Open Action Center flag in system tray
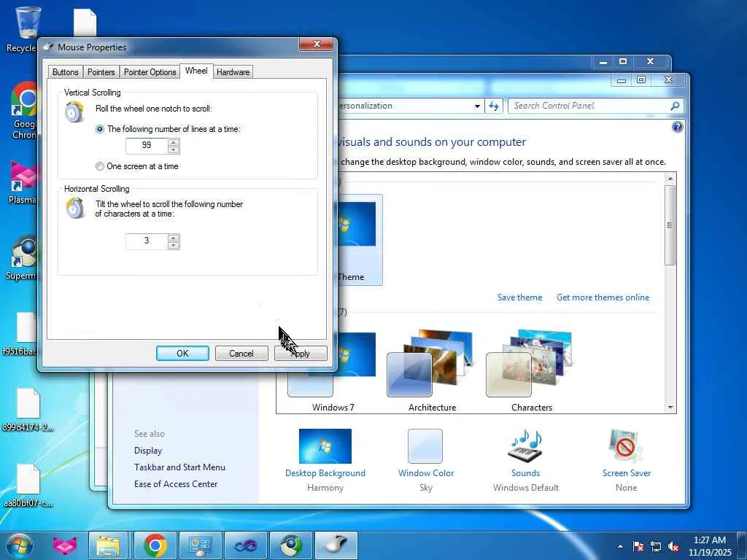747x560 pixels. point(638,547)
